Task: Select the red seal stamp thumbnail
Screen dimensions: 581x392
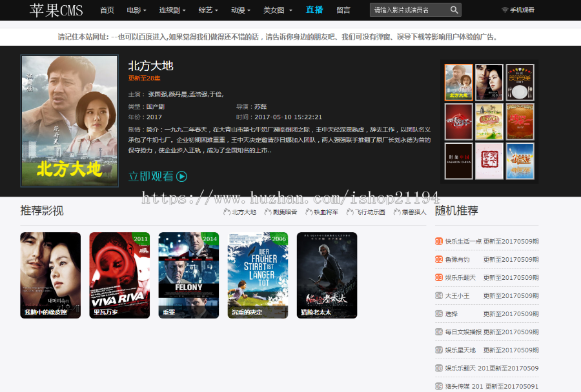Action: point(489,161)
